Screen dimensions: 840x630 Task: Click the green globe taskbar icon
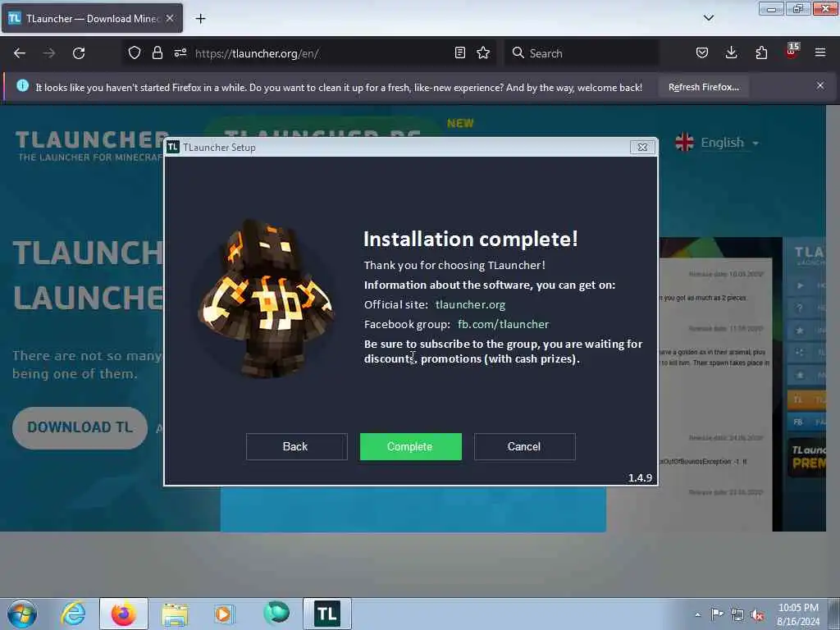click(x=276, y=613)
